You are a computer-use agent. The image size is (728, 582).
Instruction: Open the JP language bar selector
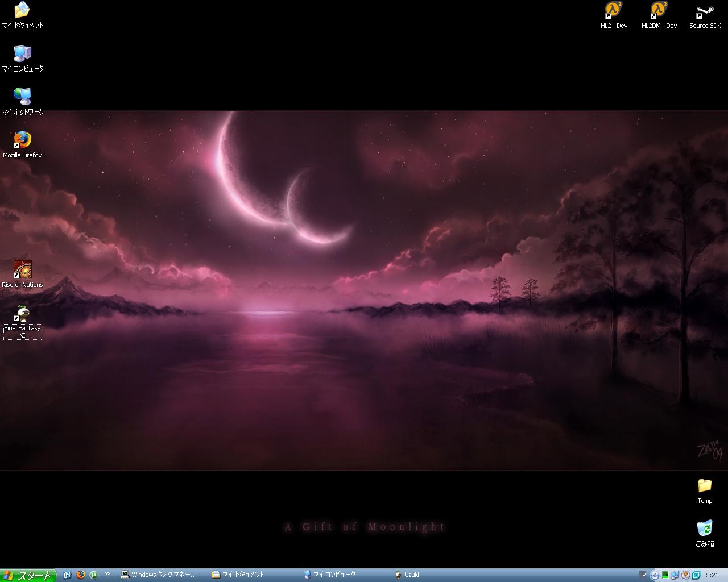pos(642,575)
